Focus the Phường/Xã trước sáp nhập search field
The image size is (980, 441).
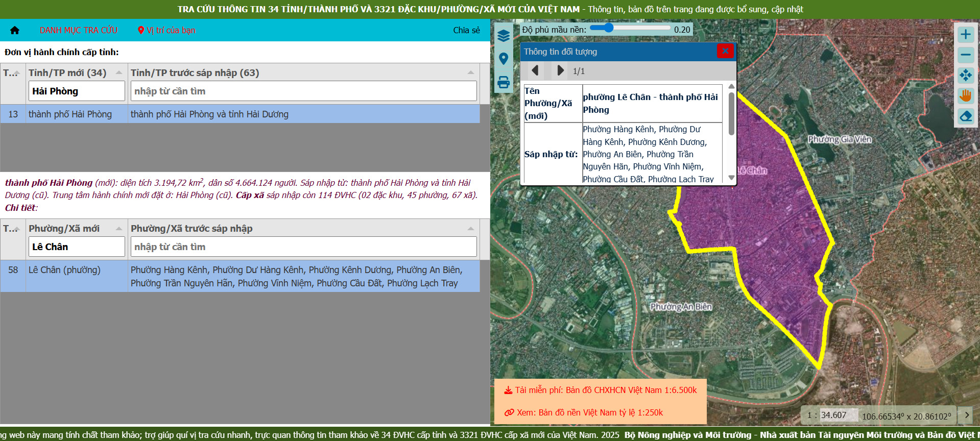tap(303, 247)
